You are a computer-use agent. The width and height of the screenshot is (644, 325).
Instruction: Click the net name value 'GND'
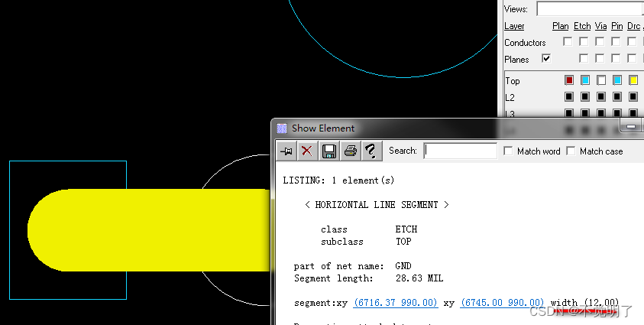tap(403, 266)
